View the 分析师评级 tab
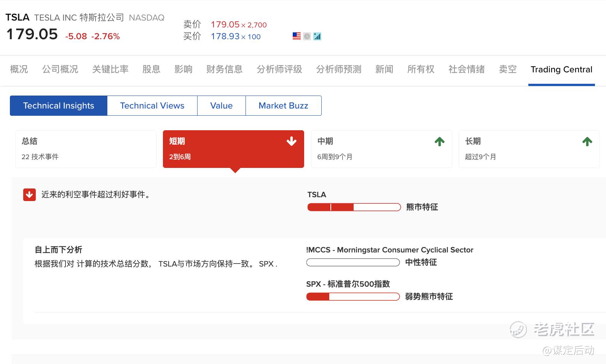Image resolution: width=606 pixels, height=364 pixels. (x=279, y=69)
